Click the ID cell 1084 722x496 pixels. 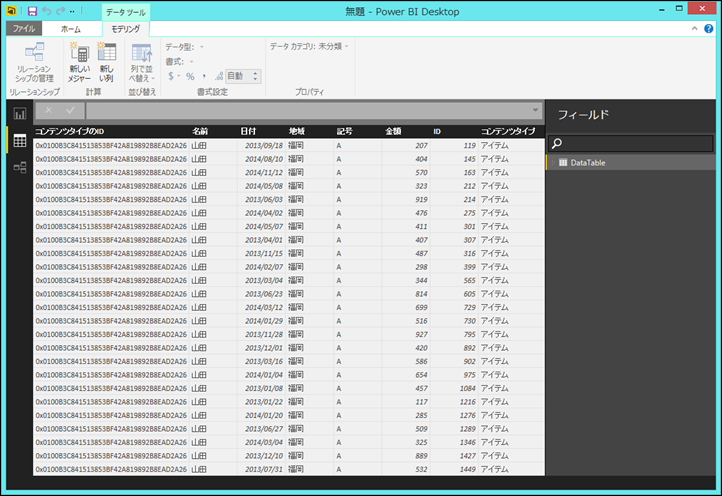pos(467,388)
